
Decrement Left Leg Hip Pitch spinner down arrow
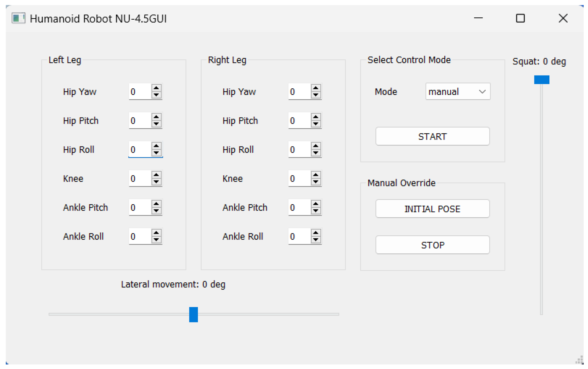[156, 124]
